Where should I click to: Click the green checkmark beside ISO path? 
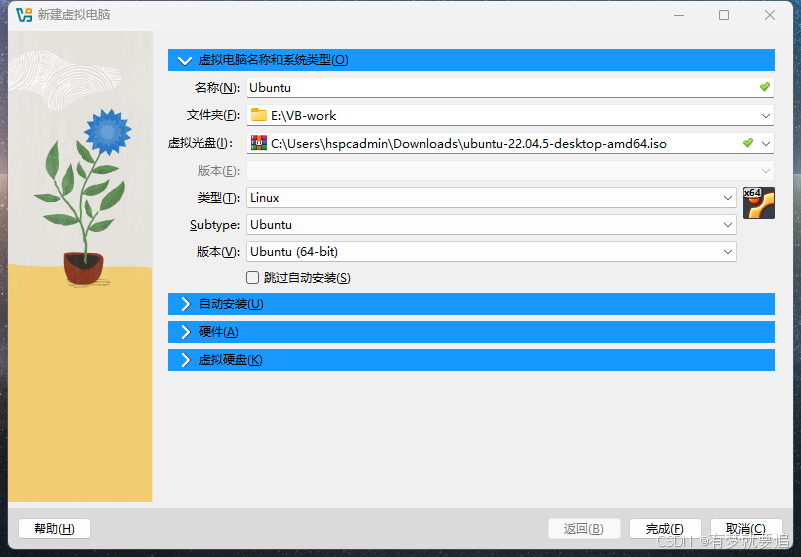tap(748, 143)
